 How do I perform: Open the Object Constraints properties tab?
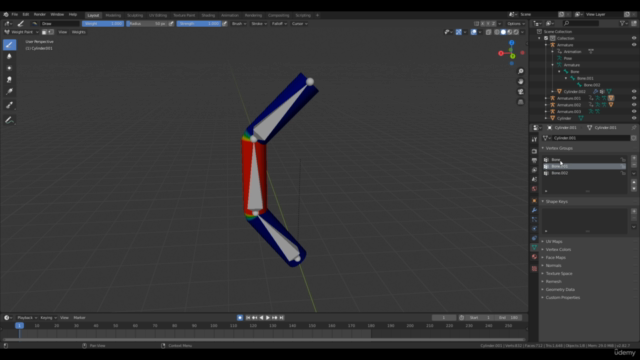click(534, 238)
